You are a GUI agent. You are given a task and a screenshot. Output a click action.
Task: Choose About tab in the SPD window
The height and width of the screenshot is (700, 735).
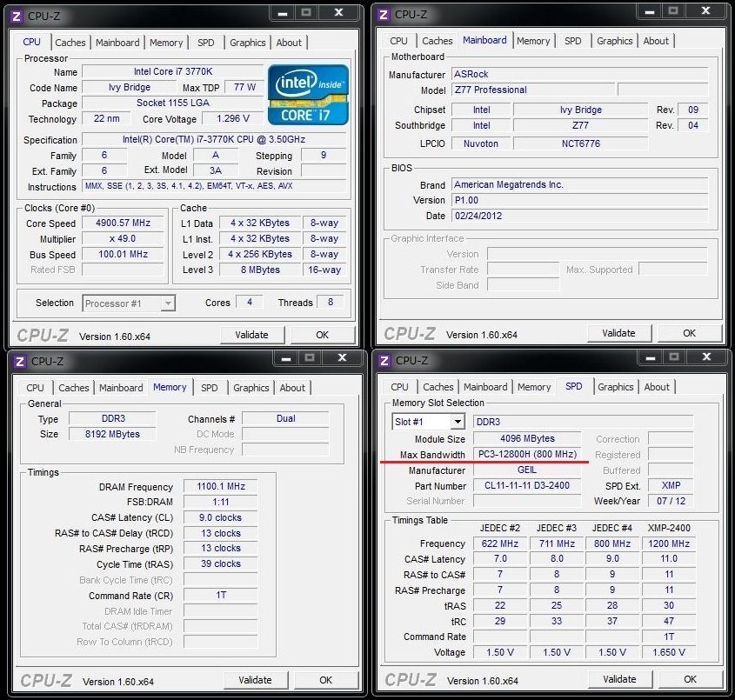[x=657, y=387]
